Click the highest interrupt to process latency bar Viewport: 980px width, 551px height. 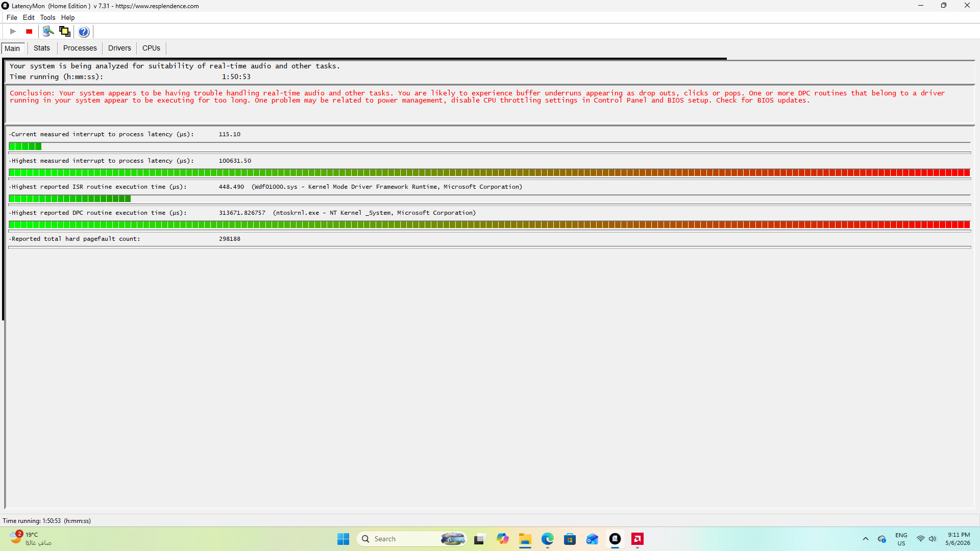click(x=489, y=172)
